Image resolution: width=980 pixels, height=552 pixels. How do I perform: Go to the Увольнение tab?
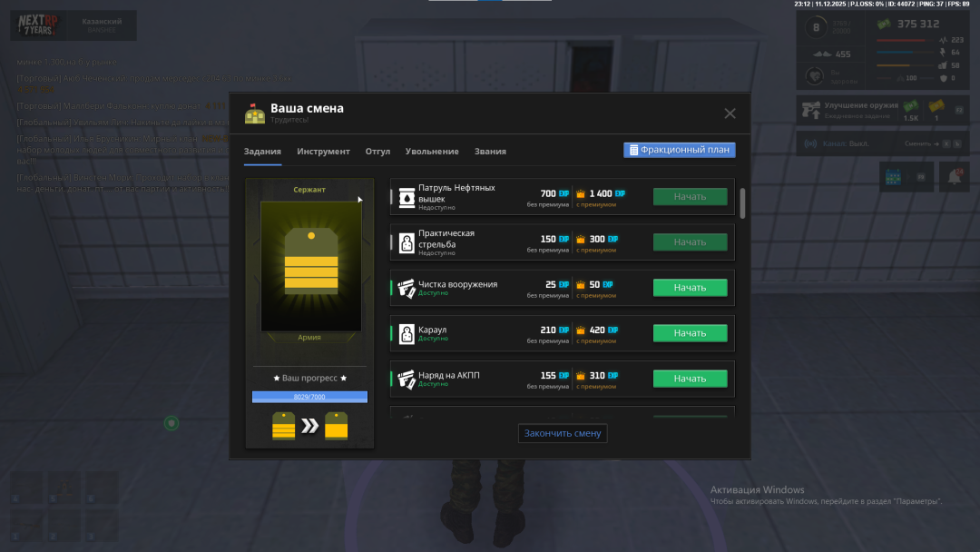[432, 152]
